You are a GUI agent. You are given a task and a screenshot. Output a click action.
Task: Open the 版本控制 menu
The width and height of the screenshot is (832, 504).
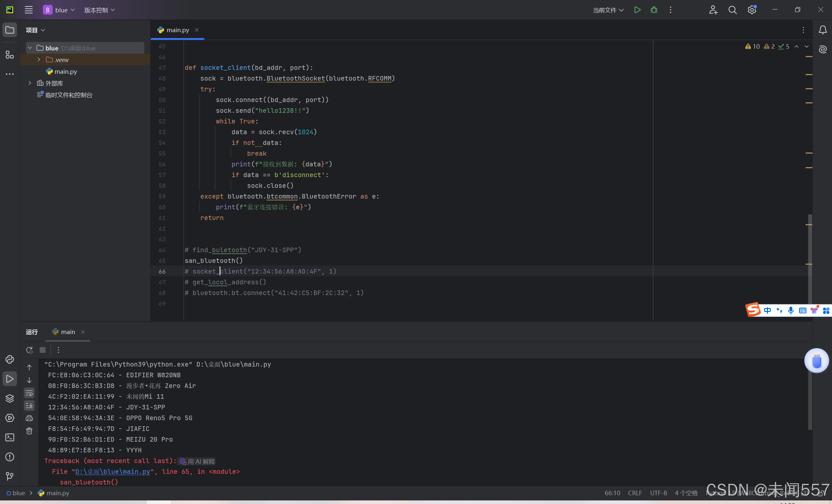pos(99,10)
